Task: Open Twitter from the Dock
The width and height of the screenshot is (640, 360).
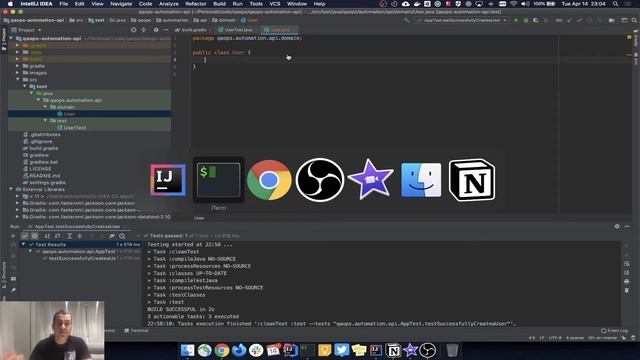Action: tap(342, 350)
